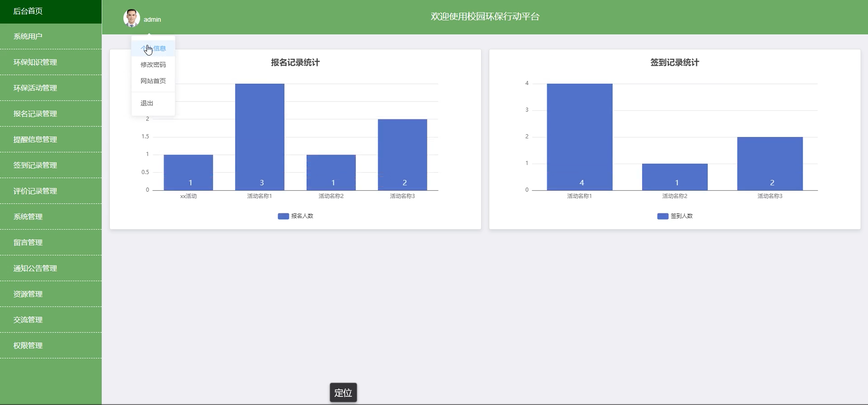Click the admin avatar photo
This screenshot has width=868, height=405.
pyautogui.click(x=132, y=18)
